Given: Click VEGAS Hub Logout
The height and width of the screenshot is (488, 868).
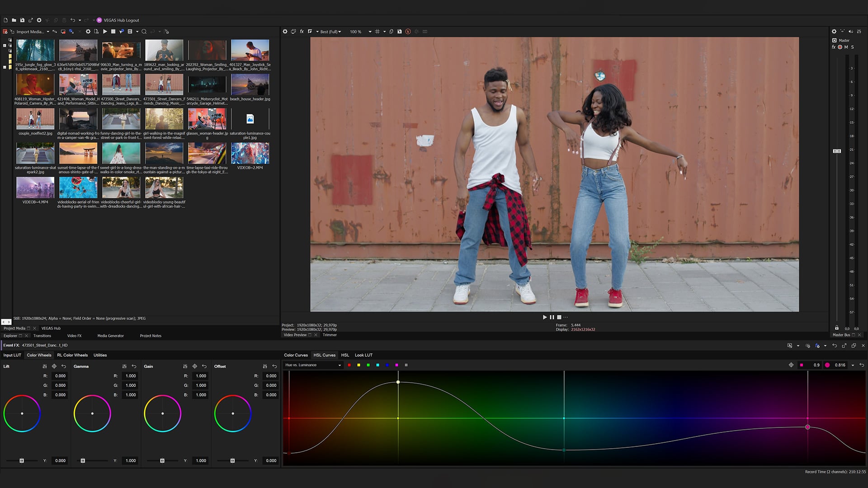Looking at the screenshot, I should point(122,20).
